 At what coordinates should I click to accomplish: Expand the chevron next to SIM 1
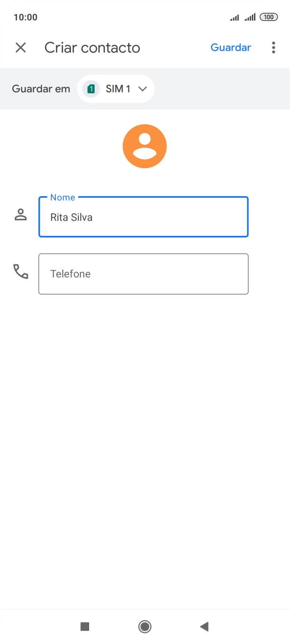pyautogui.click(x=143, y=89)
